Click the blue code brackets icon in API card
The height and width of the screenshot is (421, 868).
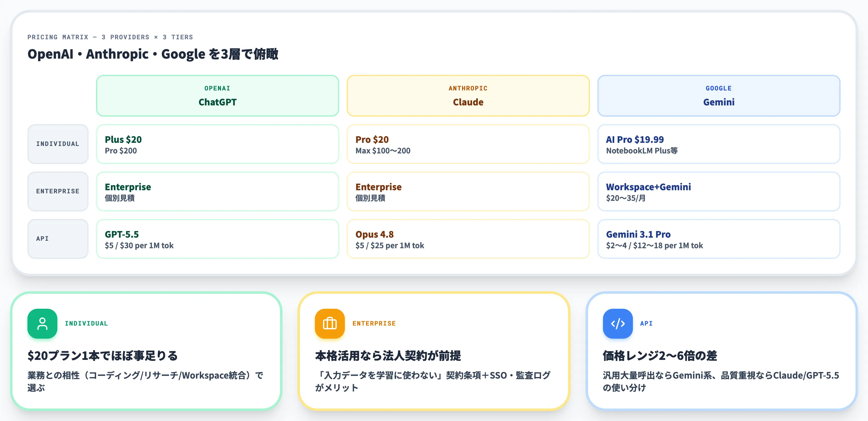pos(618,324)
